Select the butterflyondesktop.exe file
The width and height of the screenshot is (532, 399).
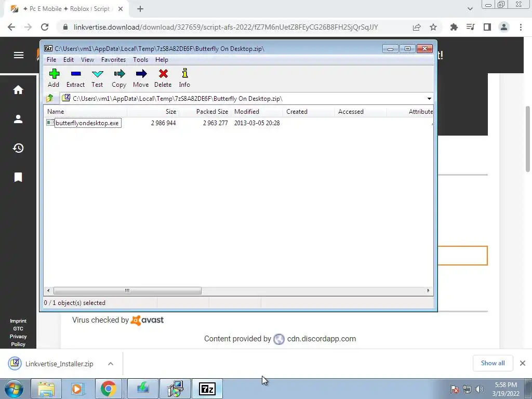click(x=84, y=123)
